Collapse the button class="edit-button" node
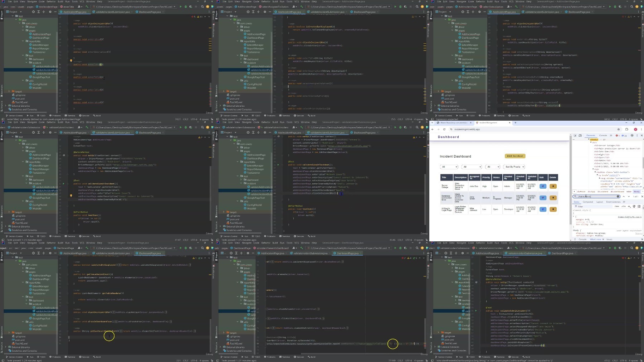This screenshot has height=362, width=644. coord(595,172)
